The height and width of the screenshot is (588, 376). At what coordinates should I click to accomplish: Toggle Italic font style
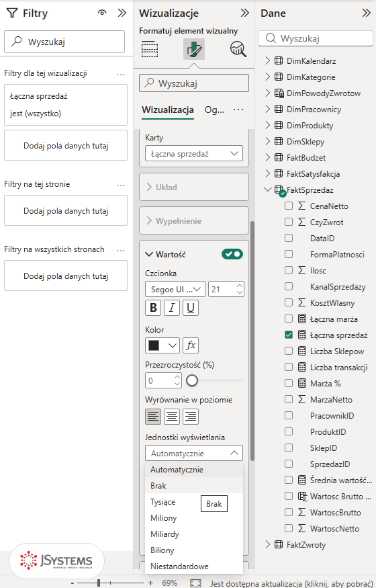172,308
